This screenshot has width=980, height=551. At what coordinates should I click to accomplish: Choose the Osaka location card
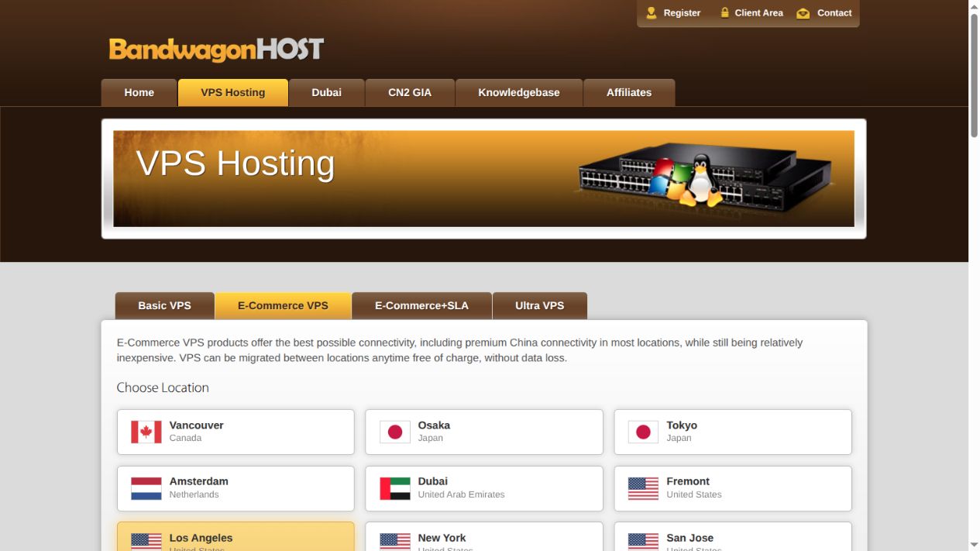484,432
